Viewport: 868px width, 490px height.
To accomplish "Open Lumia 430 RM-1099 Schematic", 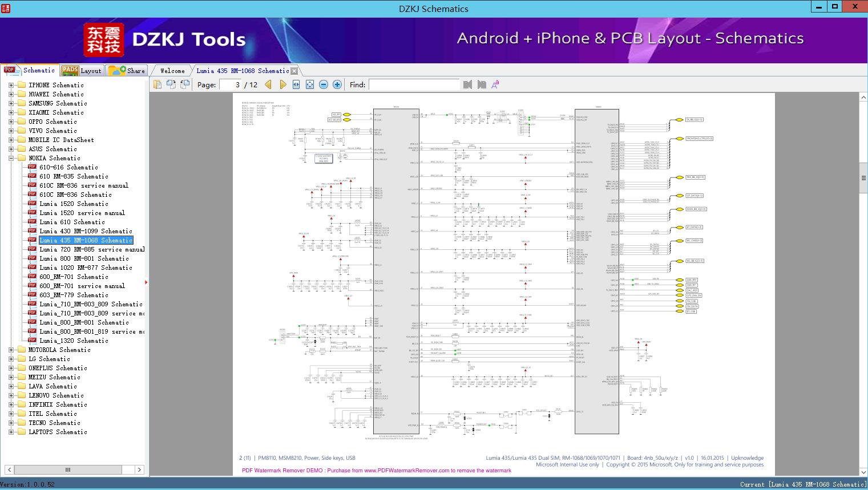I will click(86, 231).
